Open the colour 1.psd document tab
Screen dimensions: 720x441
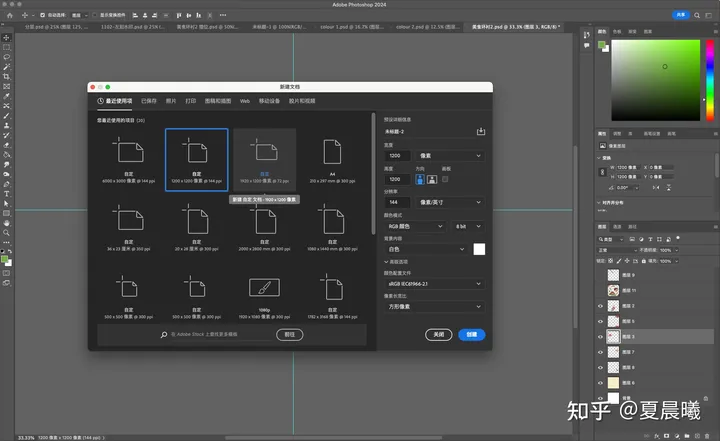tap(352, 27)
